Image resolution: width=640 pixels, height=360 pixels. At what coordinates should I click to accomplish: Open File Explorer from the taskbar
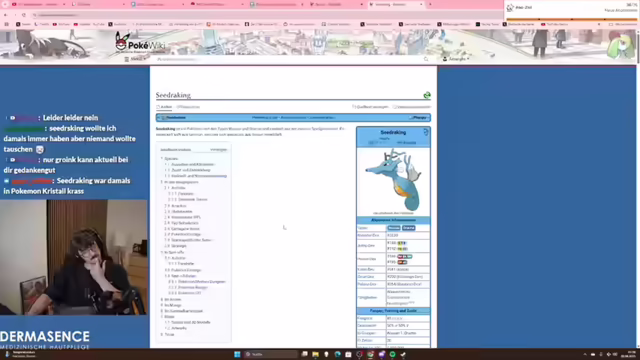pos(316,354)
